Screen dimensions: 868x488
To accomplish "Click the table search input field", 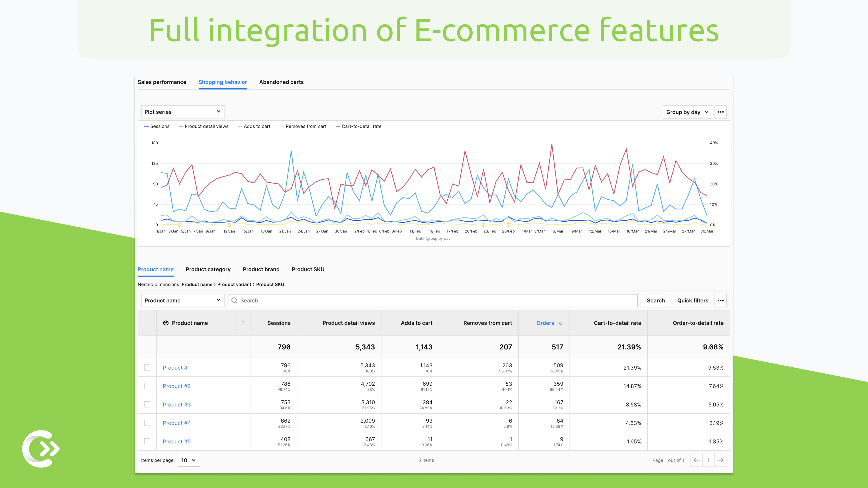I will point(433,300).
